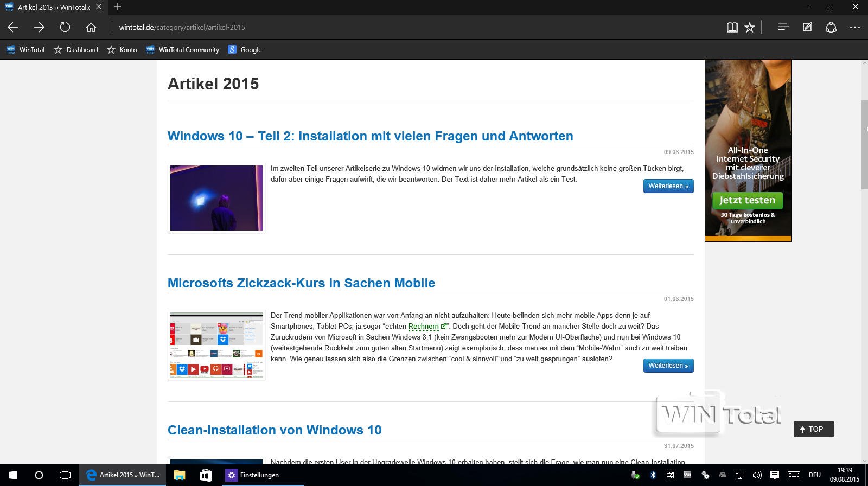
Task: Open the volume control in the tray
Action: coord(757,475)
